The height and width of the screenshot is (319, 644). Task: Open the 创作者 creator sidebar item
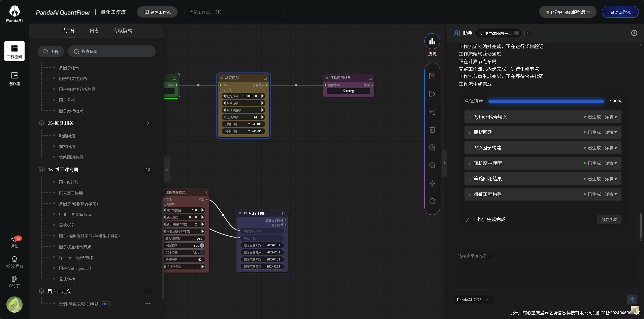tap(14, 78)
